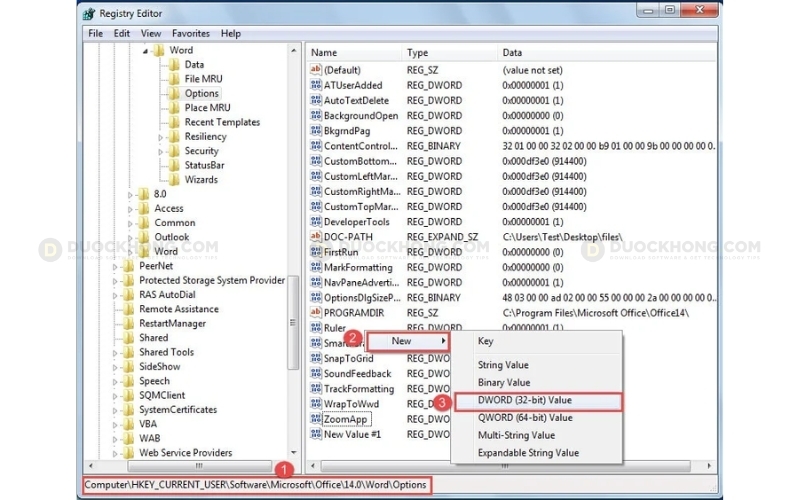Click the Wizards folder icon

point(174,179)
